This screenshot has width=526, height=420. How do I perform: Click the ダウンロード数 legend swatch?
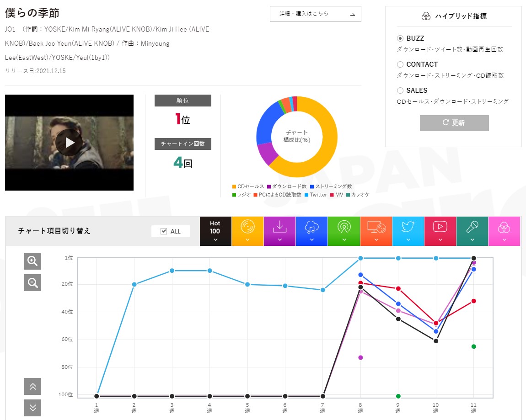(268, 187)
